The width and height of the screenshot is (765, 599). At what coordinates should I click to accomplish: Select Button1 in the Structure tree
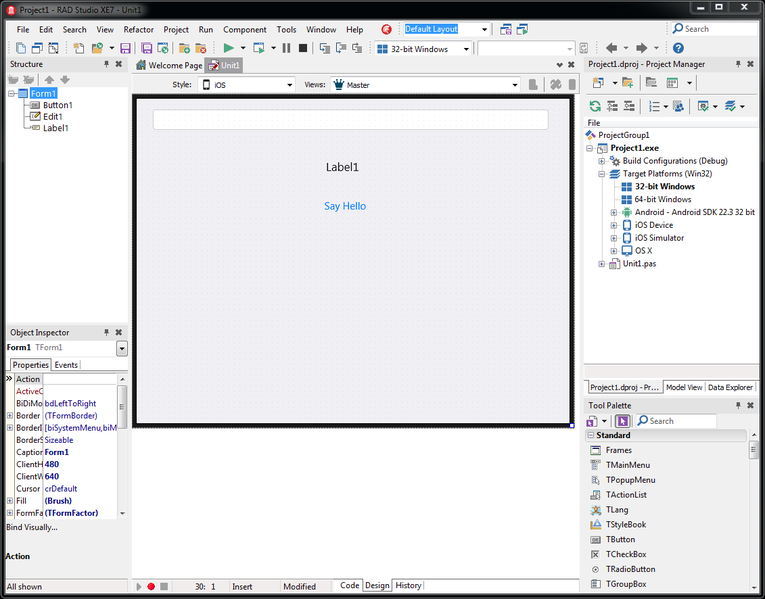coord(58,105)
